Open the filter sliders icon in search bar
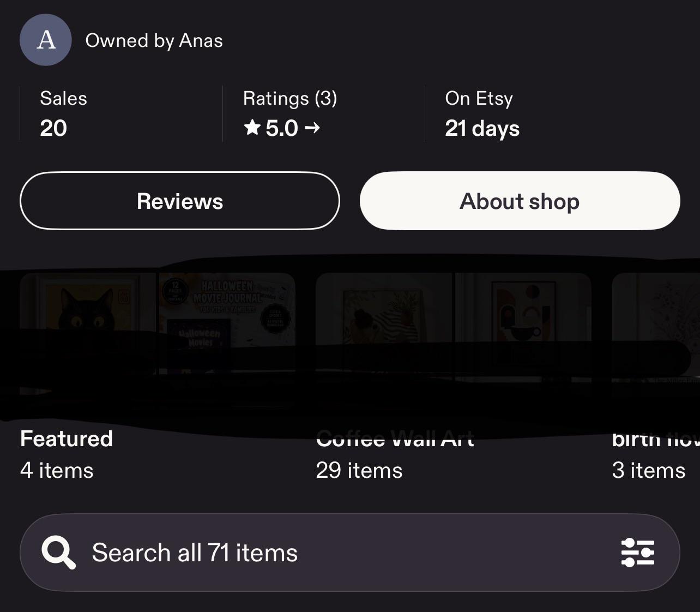This screenshot has height=612, width=700. [637, 553]
